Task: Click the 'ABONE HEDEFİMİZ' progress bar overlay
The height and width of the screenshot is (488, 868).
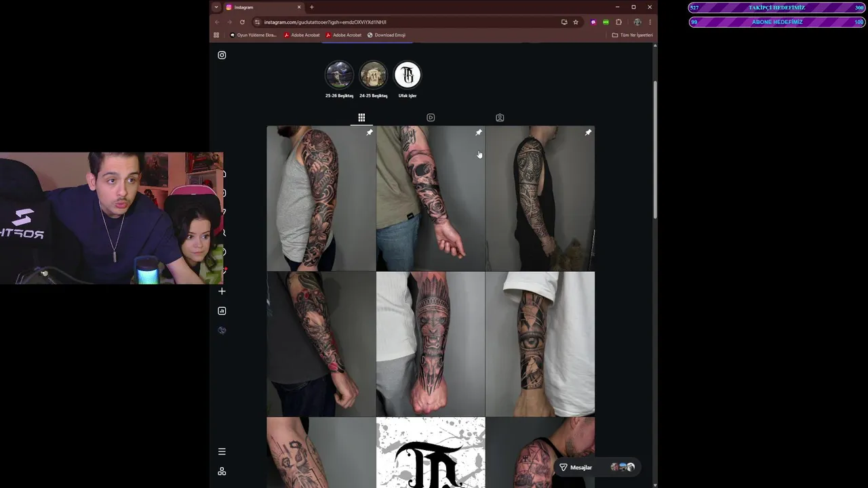Action: point(777,22)
